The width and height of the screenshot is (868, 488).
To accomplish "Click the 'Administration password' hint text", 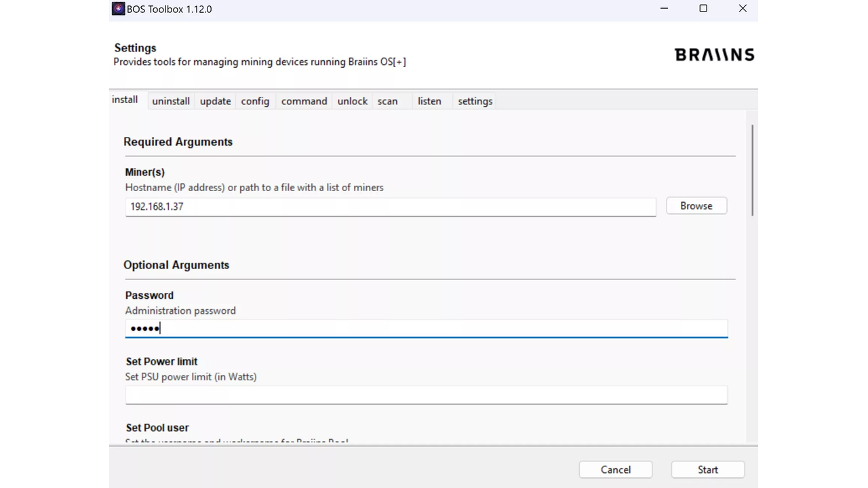I will [x=180, y=310].
